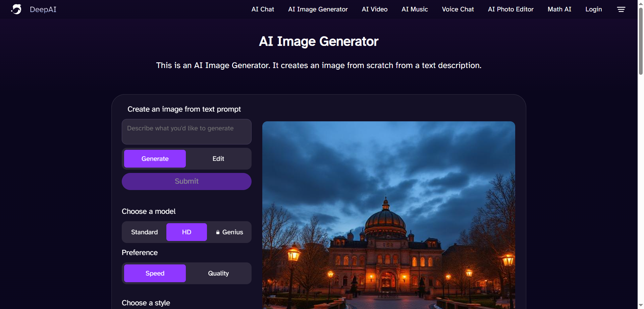Viewport: 644px width, 309px height.
Task: Open AI Music page
Action: pyautogui.click(x=415, y=9)
